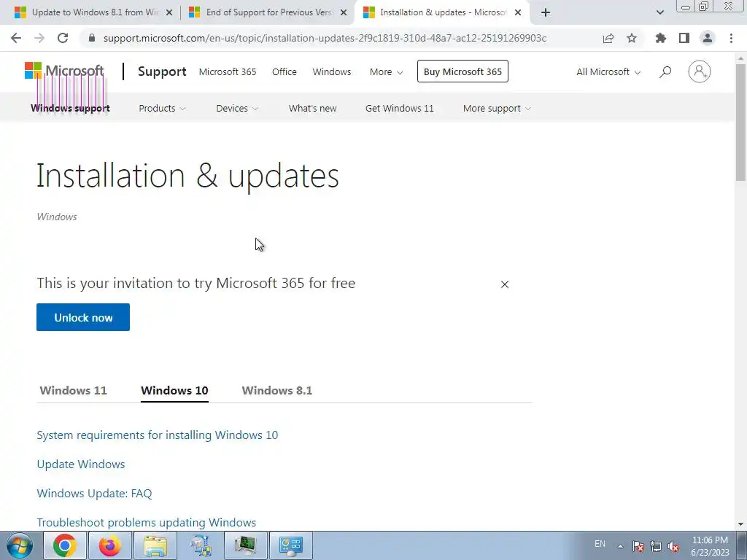This screenshot has height=560, width=747.
Task: Click the address bar URL field
Action: pyautogui.click(x=325, y=38)
